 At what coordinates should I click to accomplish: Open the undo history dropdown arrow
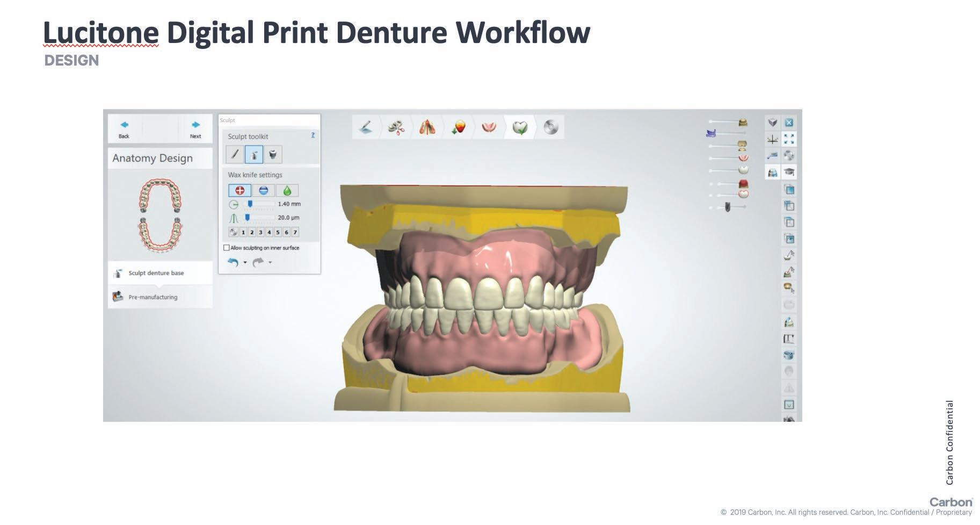point(245,263)
